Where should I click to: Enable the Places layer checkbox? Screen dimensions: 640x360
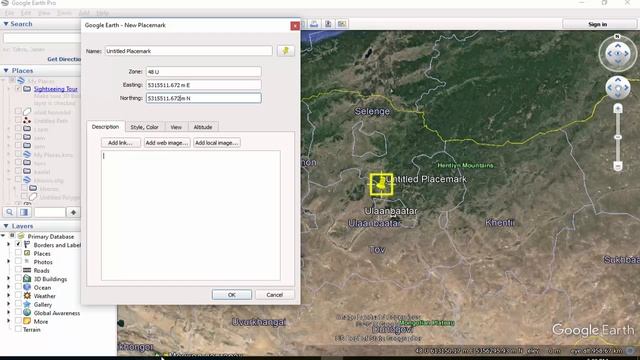pyautogui.click(x=18, y=253)
